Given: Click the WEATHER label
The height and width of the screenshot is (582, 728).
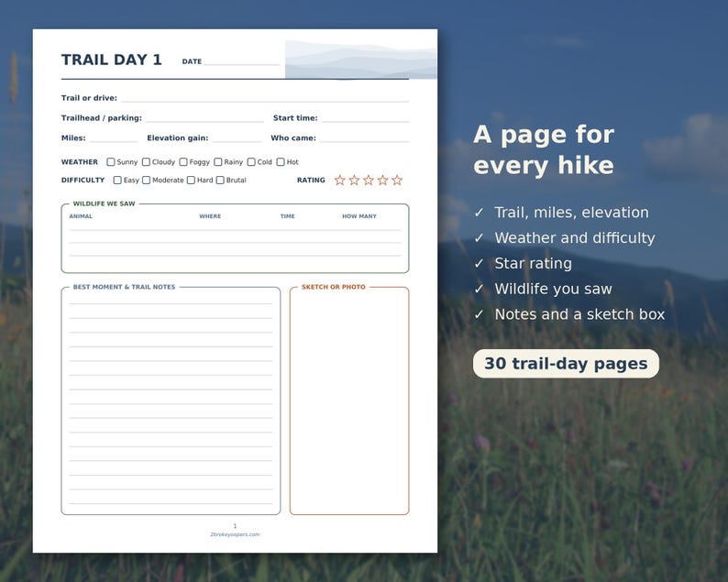Looking at the screenshot, I should (80, 162).
